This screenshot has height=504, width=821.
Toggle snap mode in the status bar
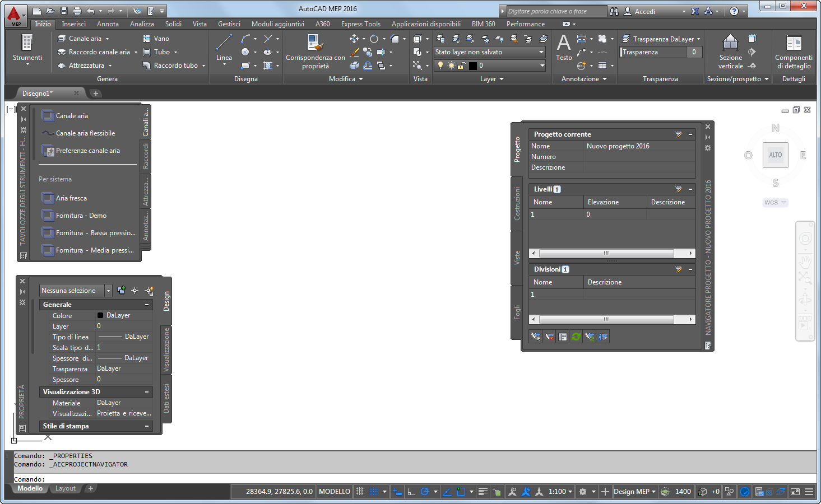[x=373, y=492]
